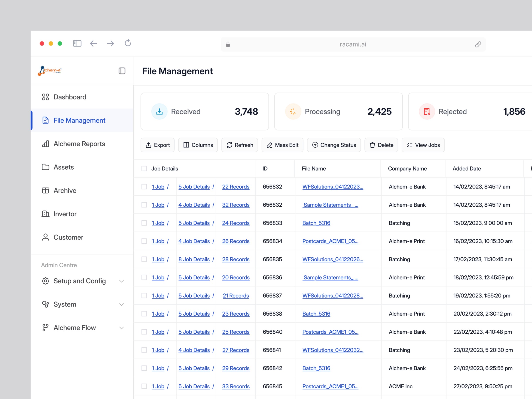
Task: Select the Customer icon in sidebar
Action: pos(45,237)
